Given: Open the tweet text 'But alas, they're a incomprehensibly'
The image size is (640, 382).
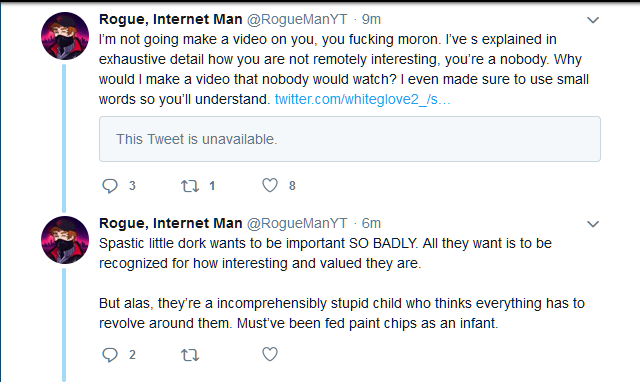Looking at the screenshot, I should coord(342,313).
